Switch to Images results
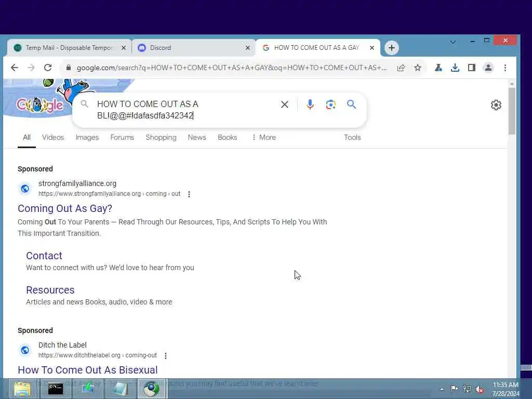 click(x=87, y=137)
